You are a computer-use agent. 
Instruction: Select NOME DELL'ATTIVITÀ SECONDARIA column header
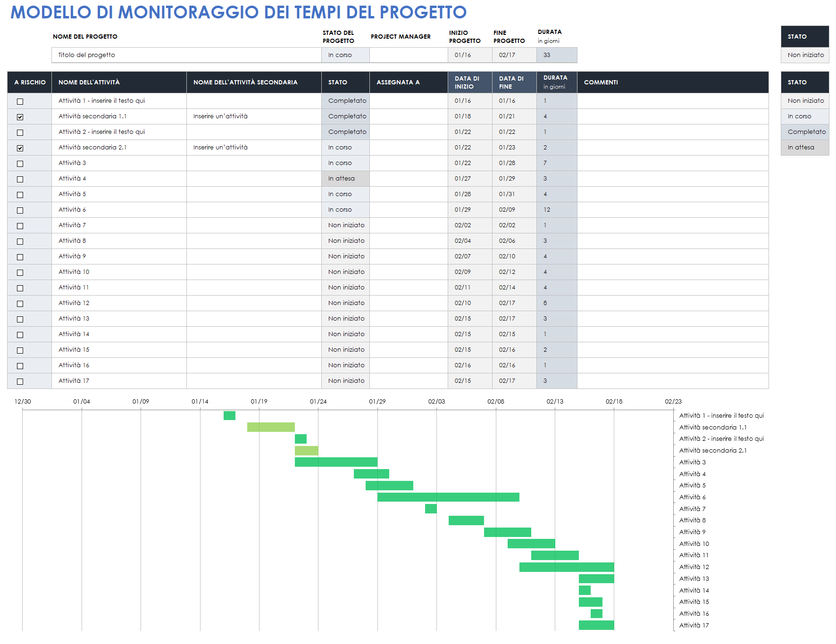click(x=254, y=82)
